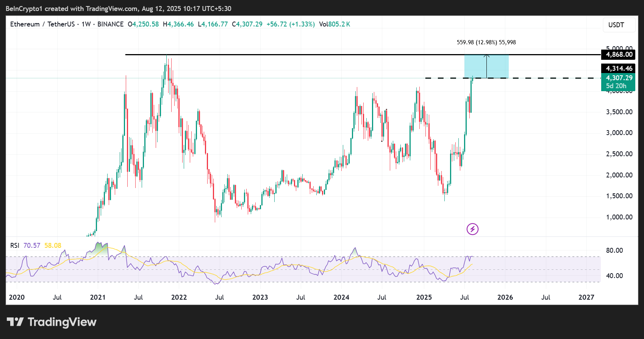
Task: Click the yellow RSI moving average value 58.08
Action: click(53, 246)
